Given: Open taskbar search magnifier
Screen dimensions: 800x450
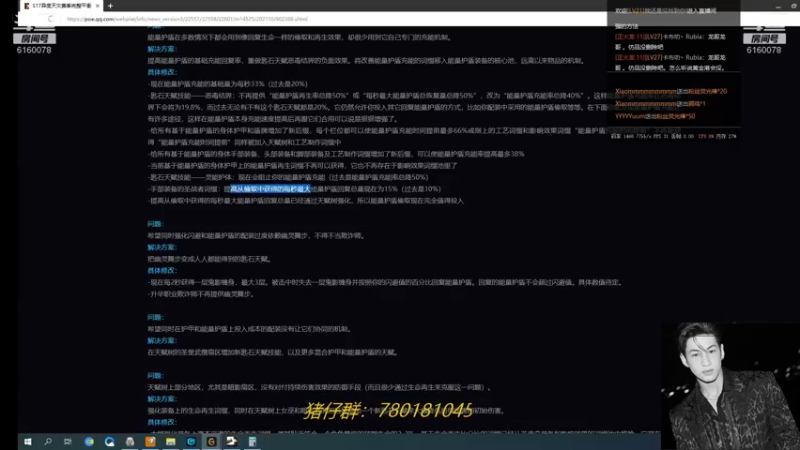Looking at the screenshot, I should click(48, 442).
